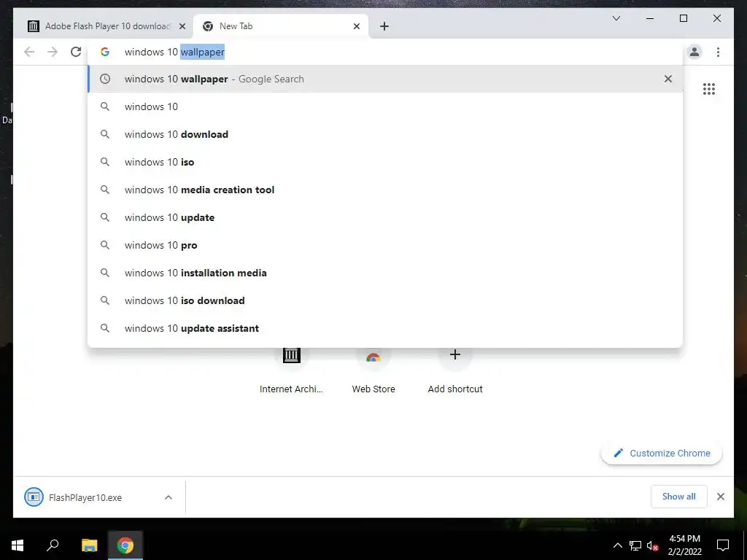Select windows 10 installation media suggestion
The width and height of the screenshot is (747, 560).
tap(385, 273)
